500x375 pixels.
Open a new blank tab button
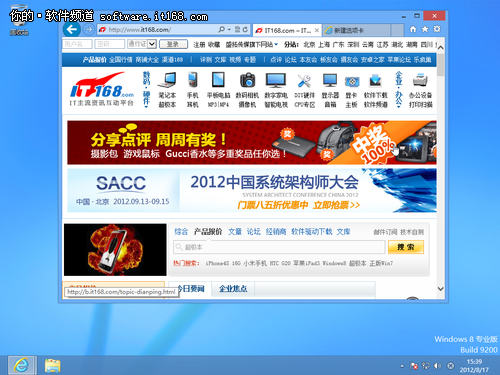coord(397,30)
